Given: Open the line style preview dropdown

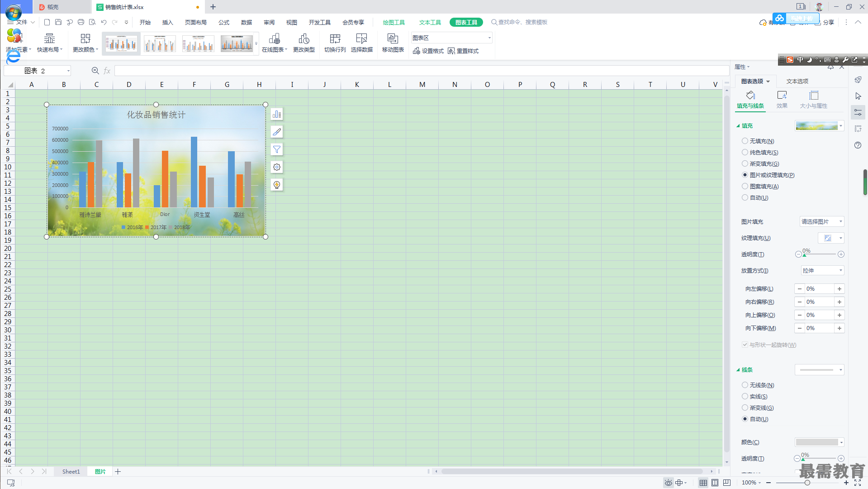Looking at the screenshot, I should click(819, 370).
